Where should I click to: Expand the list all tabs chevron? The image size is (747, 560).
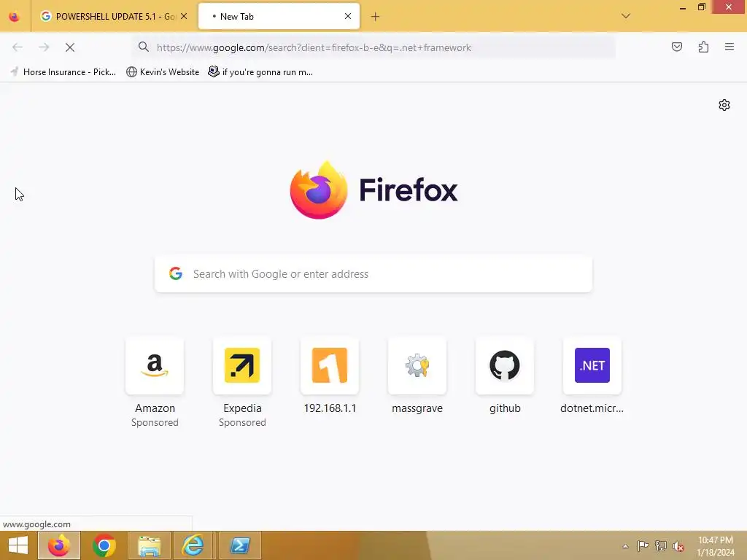(625, 16)
